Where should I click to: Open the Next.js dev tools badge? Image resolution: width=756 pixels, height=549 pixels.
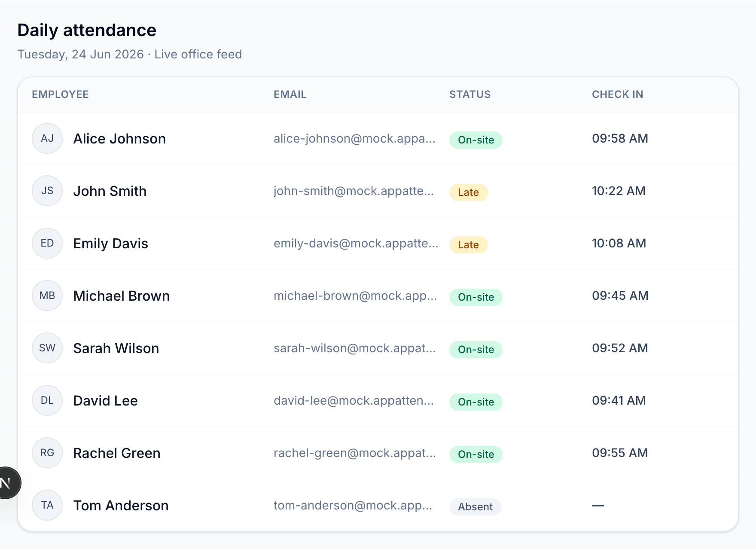click(8, 483)
